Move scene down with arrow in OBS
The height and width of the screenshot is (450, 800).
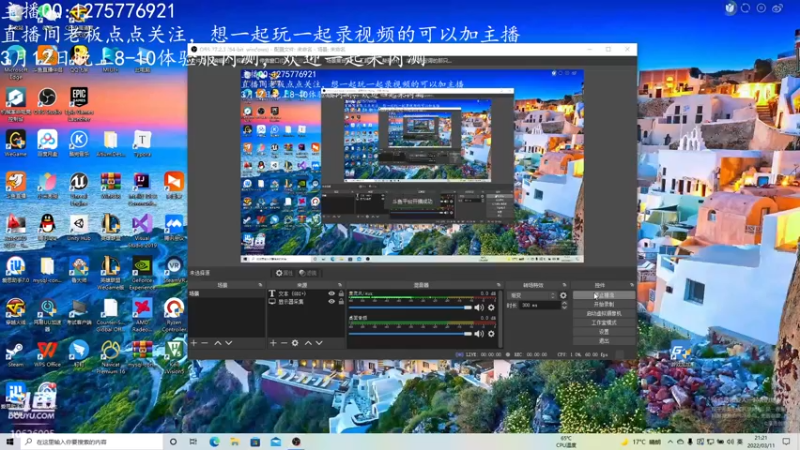coord(229,343)
